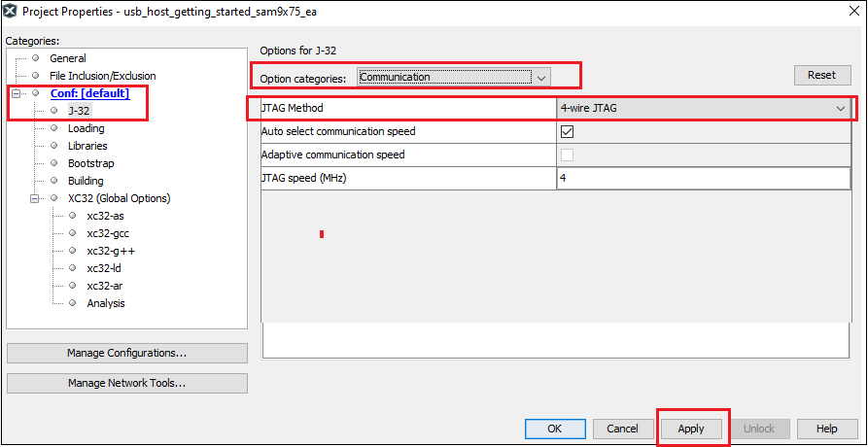Open the JTAG Method dropdown
868x447 pixels.
(x=704, y=108)
